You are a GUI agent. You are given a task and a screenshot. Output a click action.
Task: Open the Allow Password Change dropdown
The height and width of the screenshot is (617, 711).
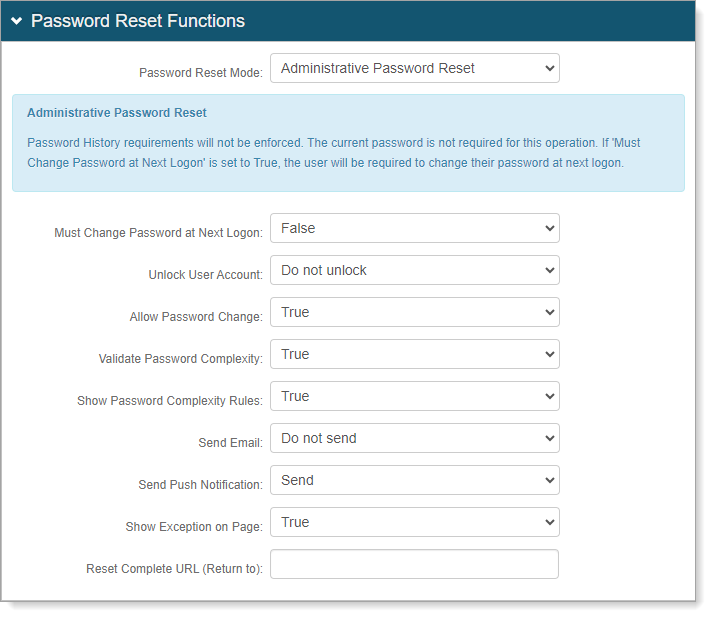(x=414, y=312)
